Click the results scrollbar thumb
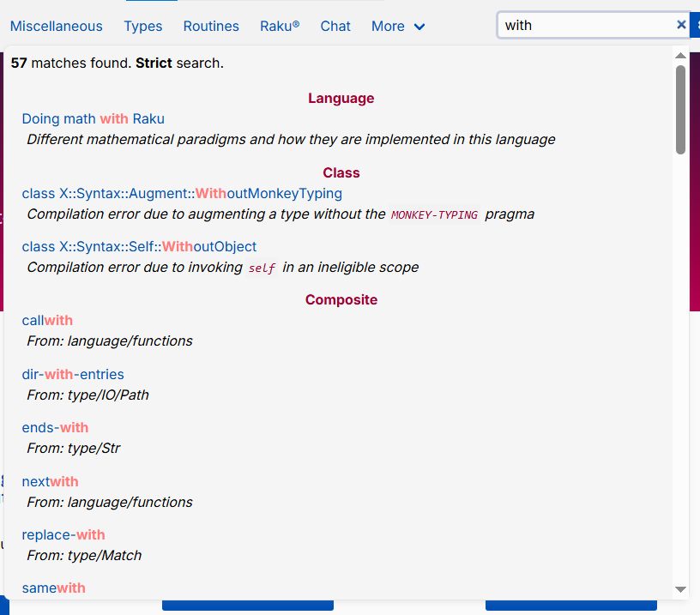This screenshot has width=700, height=615. click(x=680, y=110)
